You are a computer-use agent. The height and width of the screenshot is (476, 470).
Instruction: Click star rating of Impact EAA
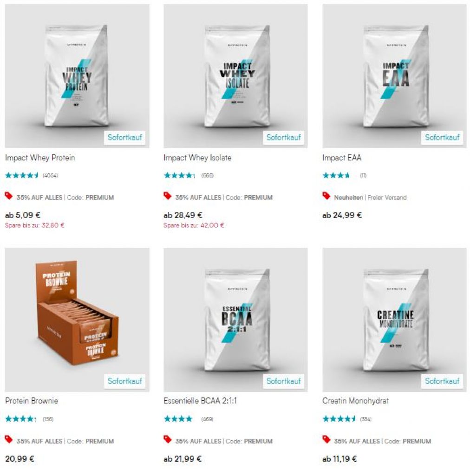pyautogui.click(x=336, y=175)
